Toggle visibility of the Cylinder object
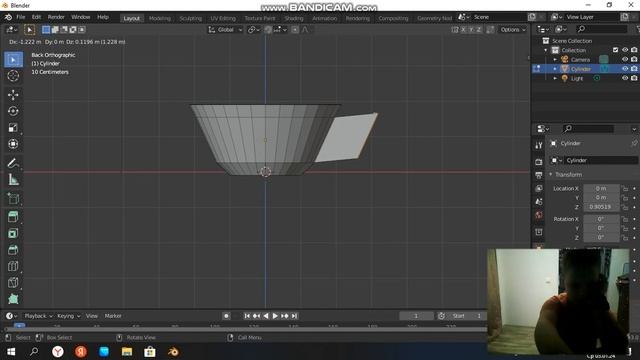This screenshot has width=640, height=360. click(x=625, y=69)
